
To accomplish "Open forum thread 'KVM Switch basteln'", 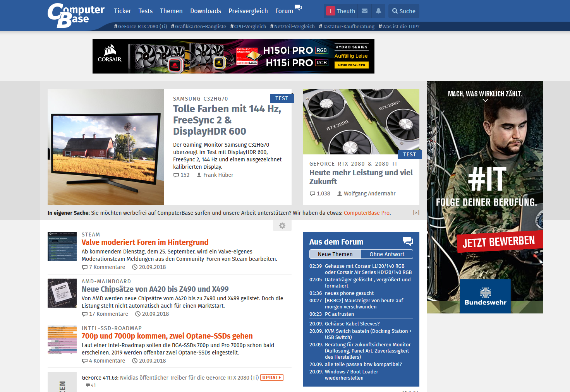I will 368,334.
